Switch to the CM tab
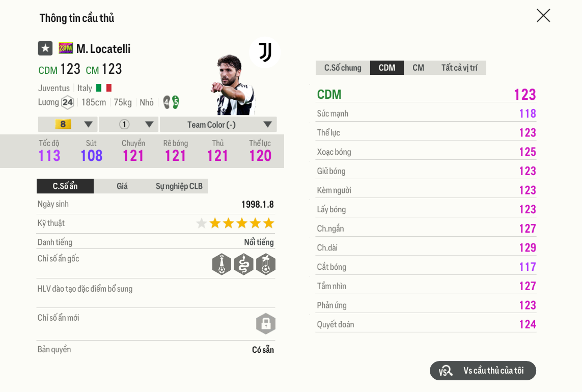Screen dimensions: 582x392 tap(418, 67)
